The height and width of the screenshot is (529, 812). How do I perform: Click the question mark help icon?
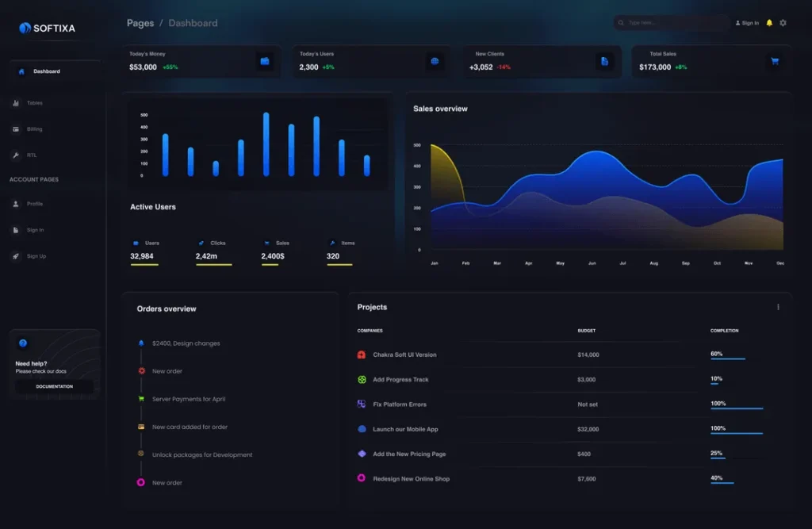tap(23, 343)
